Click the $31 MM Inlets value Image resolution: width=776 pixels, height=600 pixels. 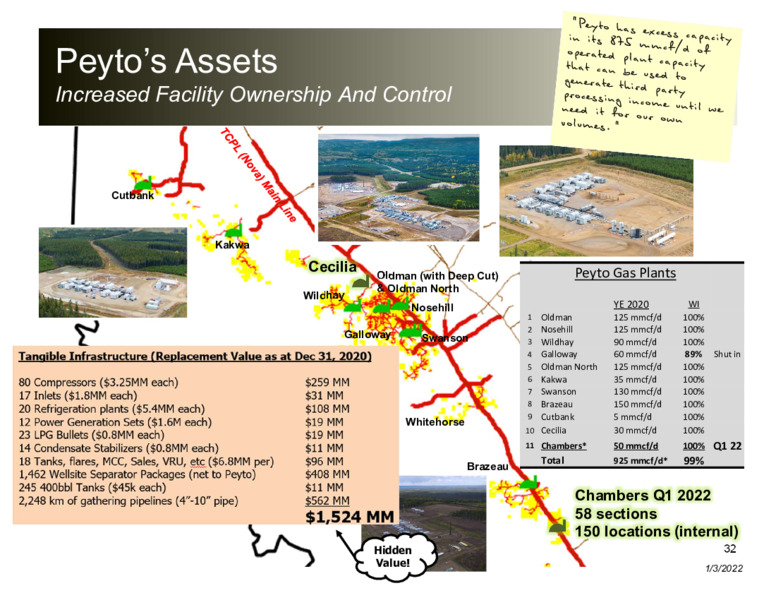coord(324,396)
